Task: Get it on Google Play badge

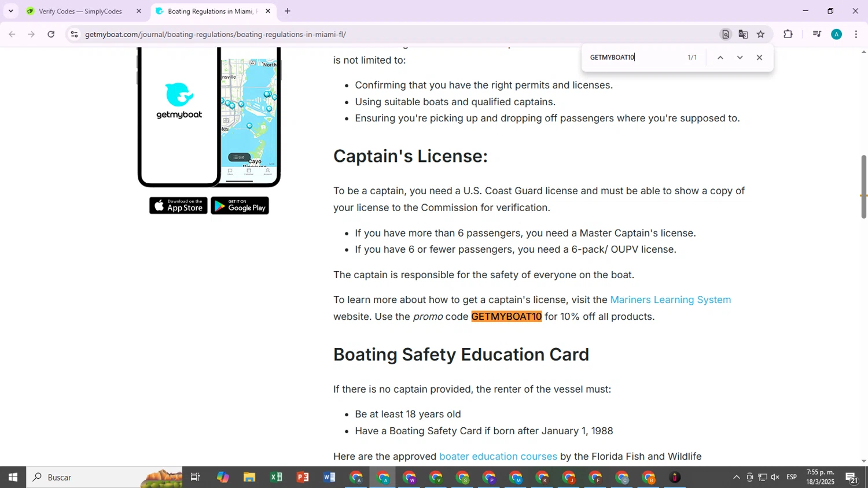Action: point(240,206)
